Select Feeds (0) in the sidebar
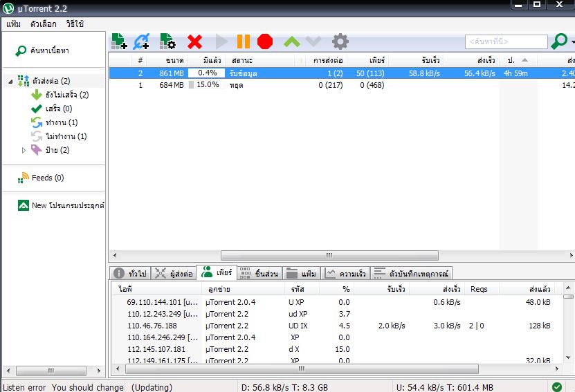 [48, 178]
